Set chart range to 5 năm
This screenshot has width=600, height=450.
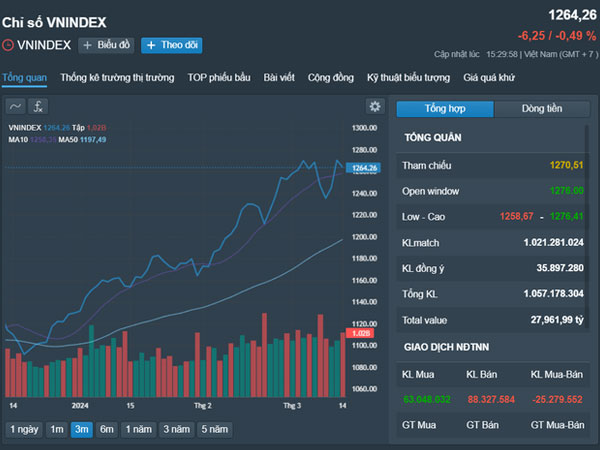pyautogui.click(x=215, y=429)
